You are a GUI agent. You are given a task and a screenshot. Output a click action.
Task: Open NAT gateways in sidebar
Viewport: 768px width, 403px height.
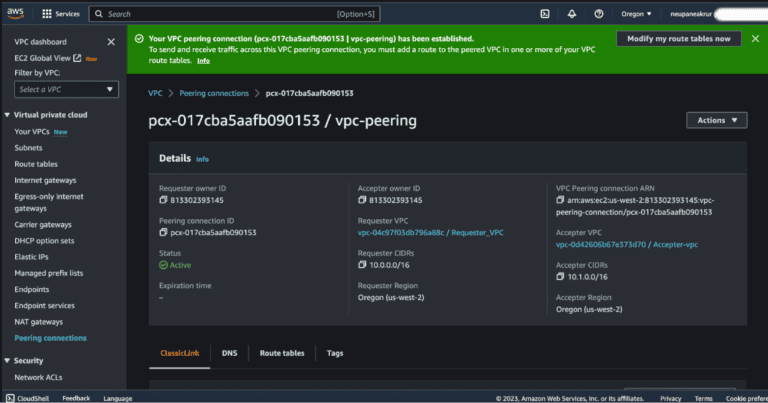coord(39,322)
